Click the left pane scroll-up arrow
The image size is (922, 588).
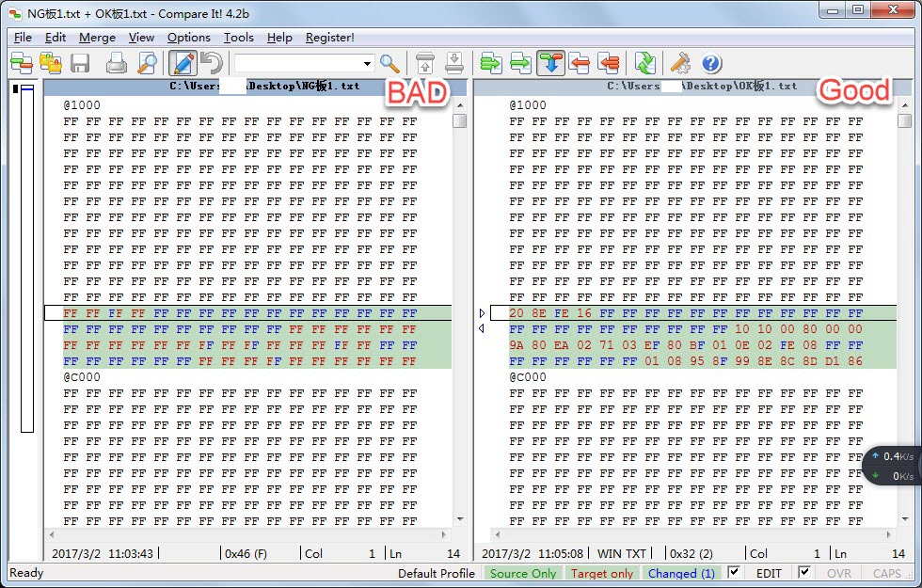tap(460, 105)
